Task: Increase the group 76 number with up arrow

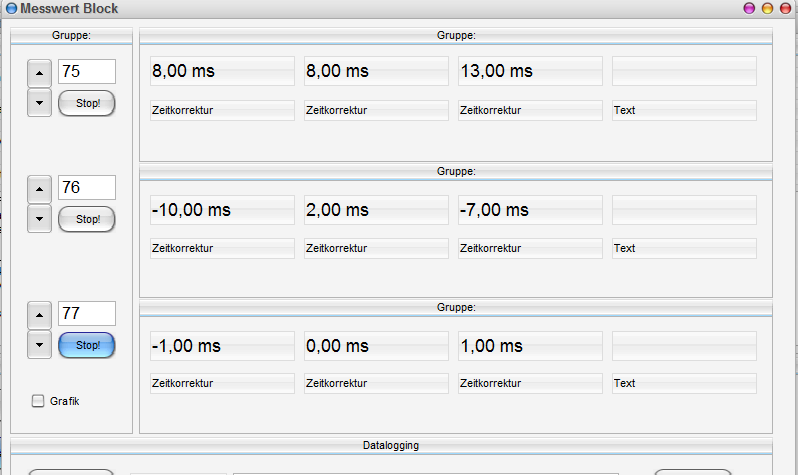Action: pyautogui.click(x=39, y=188)
